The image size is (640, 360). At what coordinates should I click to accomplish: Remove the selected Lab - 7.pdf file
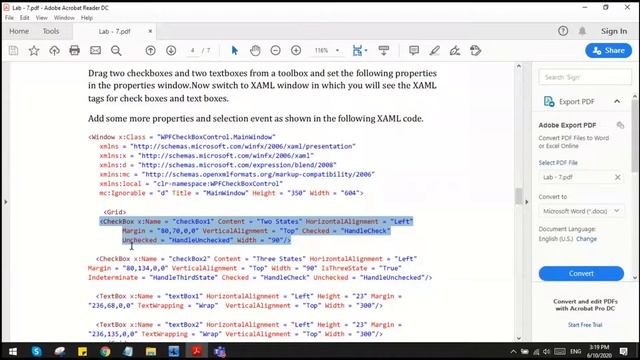[618, 177]
